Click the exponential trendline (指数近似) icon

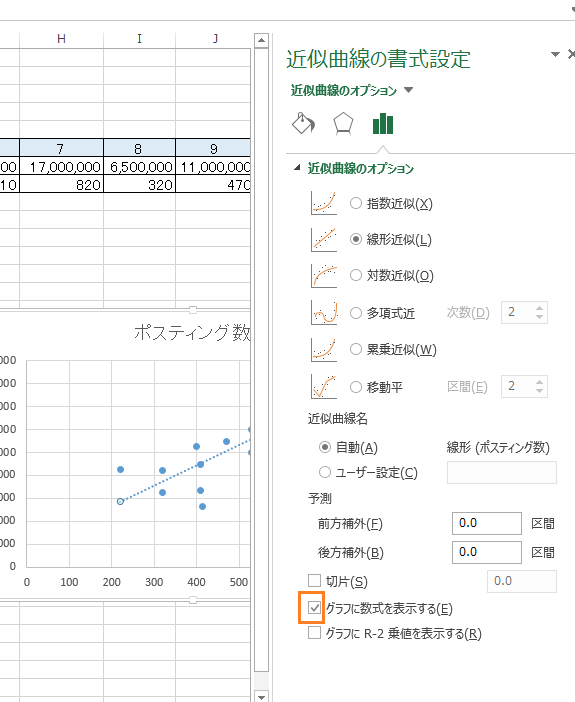coord(324,203)
